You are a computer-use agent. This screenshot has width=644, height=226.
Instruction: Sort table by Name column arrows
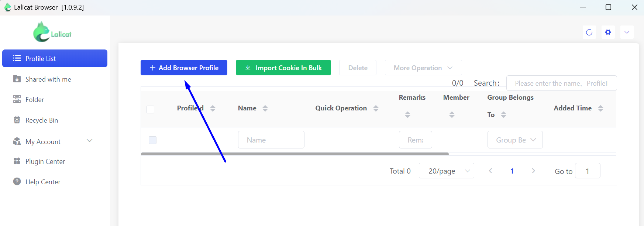[x=265, y=108]
